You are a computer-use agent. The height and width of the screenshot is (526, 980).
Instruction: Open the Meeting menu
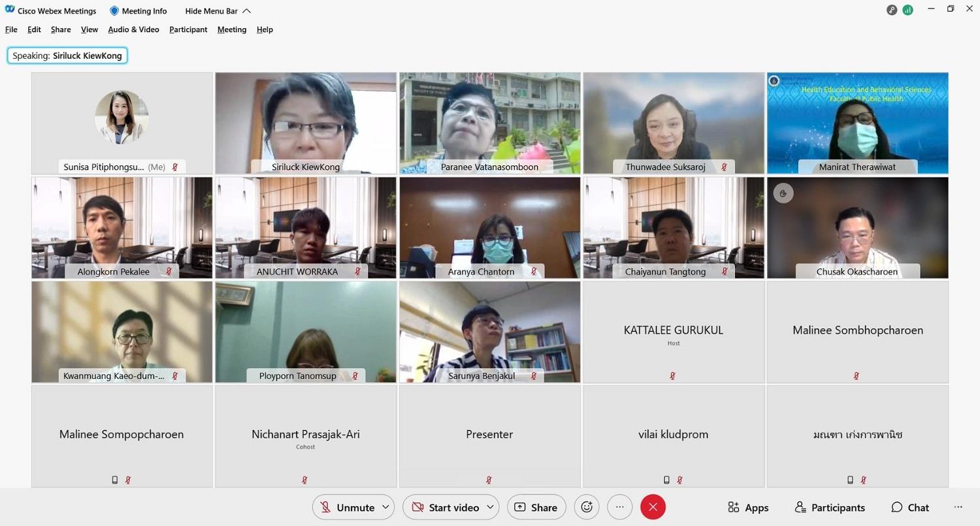[232, 29]
